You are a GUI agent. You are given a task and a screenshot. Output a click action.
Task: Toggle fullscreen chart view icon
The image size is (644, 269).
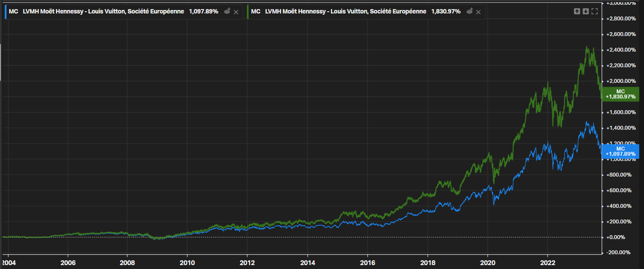[595, 12]
